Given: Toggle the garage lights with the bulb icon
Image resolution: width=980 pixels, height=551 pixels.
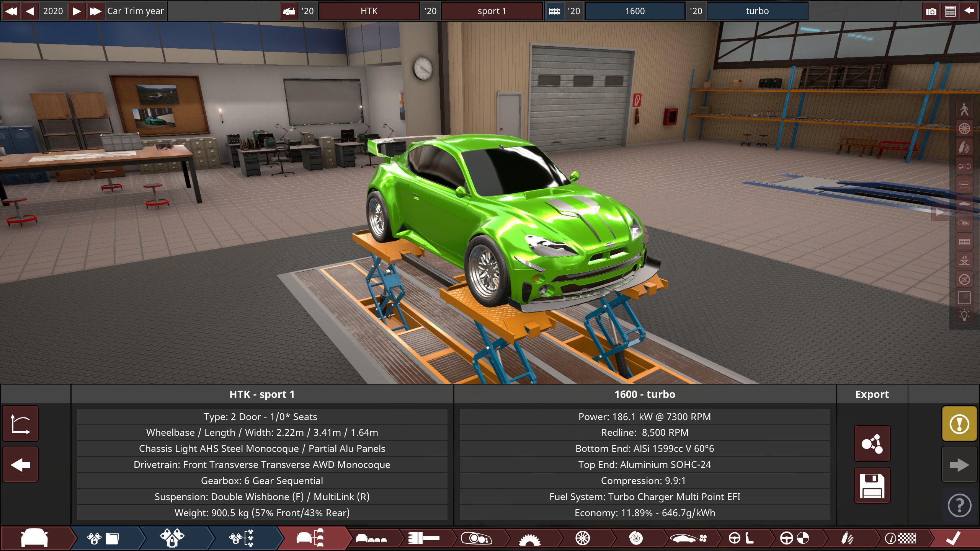Looking at the screenshot, I should click(x=964, y=316).
